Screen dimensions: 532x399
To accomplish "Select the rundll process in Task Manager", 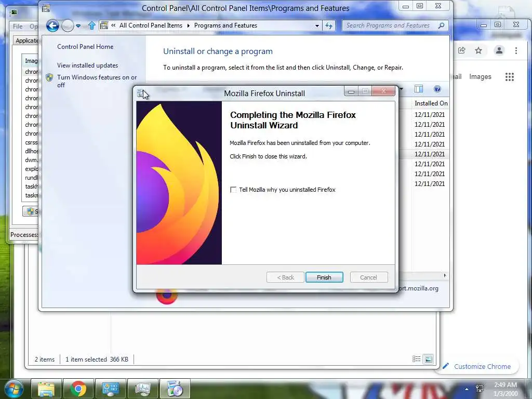I will (x=31, y=178).
